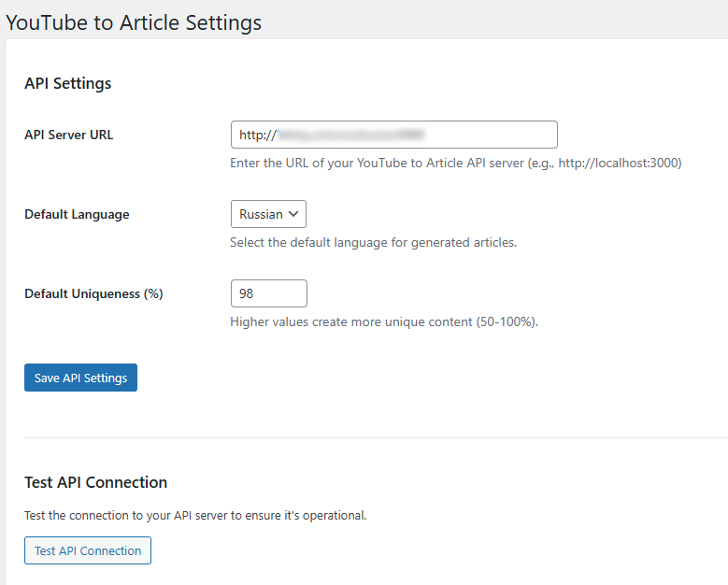Select the 'API Server URL' label
The height and width of the screenshot is (585, 728).
[69, 135]
